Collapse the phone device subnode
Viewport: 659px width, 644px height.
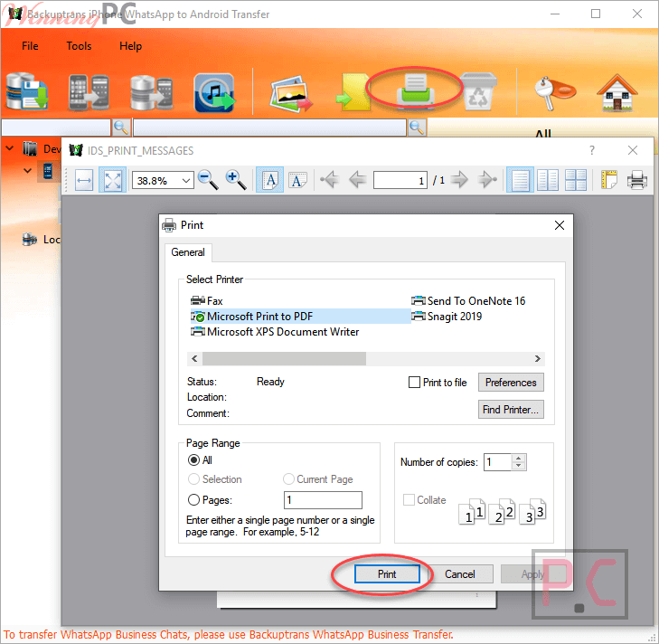(27, 170)
